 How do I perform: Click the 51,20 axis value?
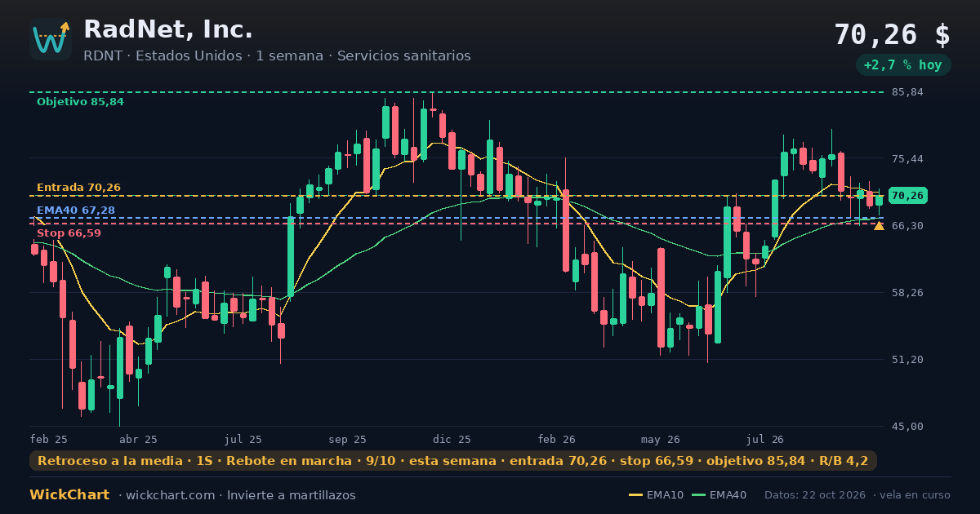coord(907,359)
